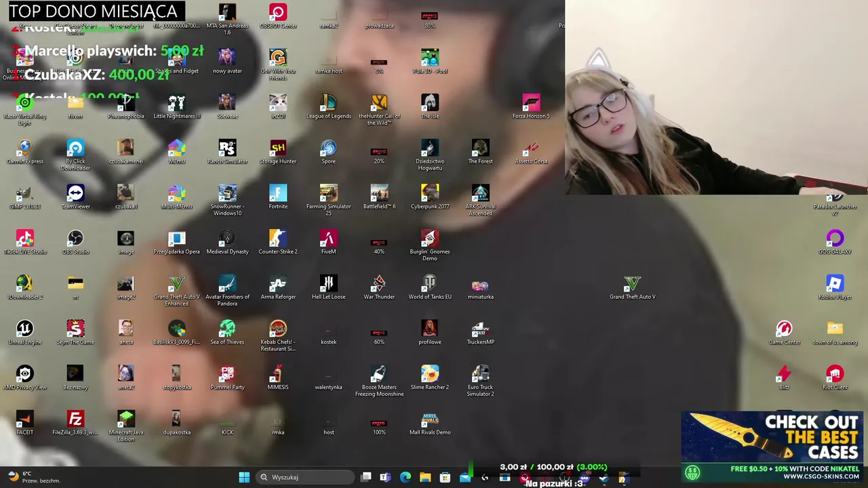Open TeamViewer from desktop
Viewport: 868px width, 488px height.
coord(75,197)
